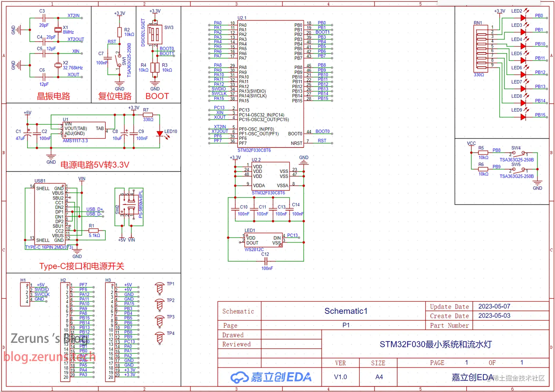Select the 32.768kHz crystal X2 symbol

click(58, 65)
